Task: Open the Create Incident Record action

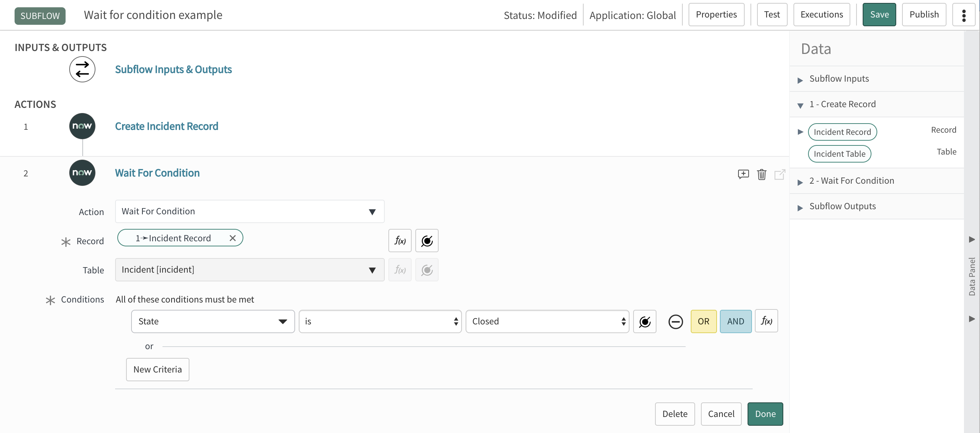Action: point(166,126)
